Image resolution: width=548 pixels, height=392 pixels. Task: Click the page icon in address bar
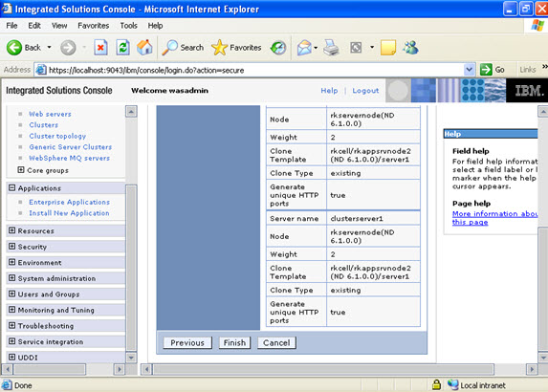[41, 70]
